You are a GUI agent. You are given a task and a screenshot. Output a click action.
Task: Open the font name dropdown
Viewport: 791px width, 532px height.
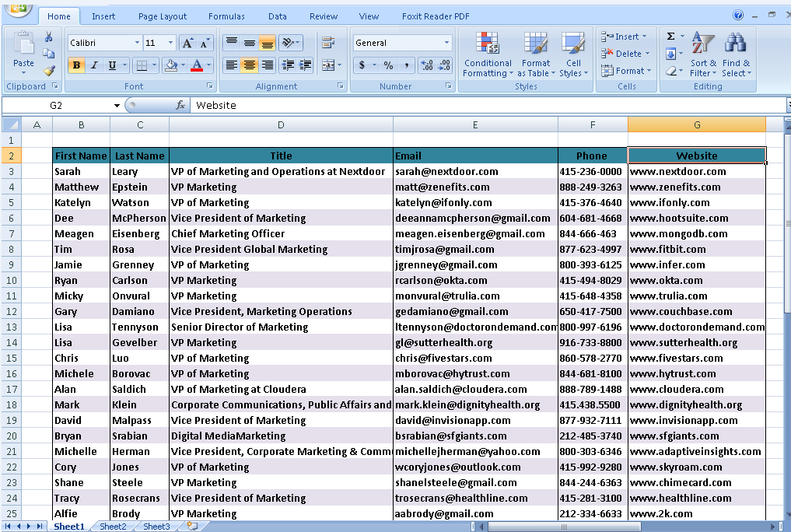pyautogui.click(x=137, y=42)
